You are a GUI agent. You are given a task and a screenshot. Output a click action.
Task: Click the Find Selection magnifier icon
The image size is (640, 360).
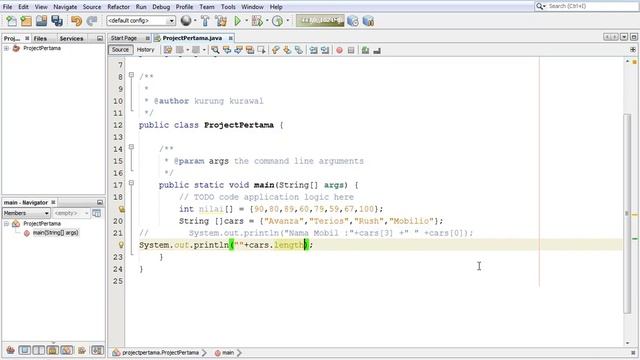(x=215, y=50)
